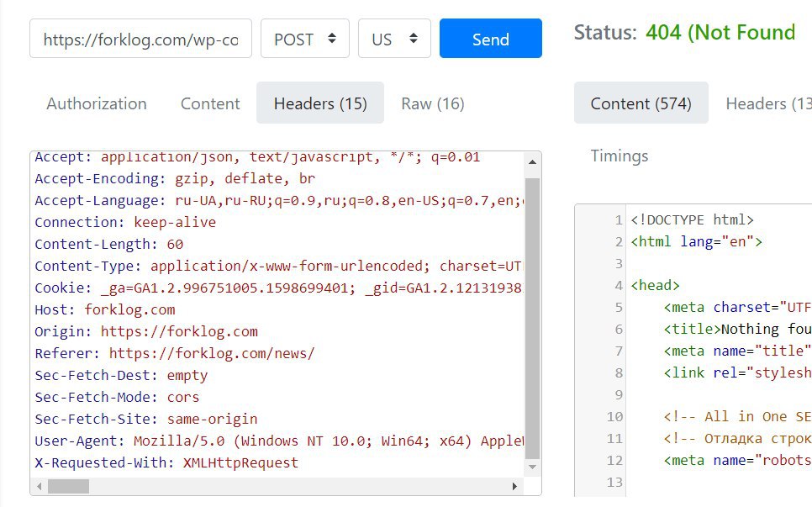Click the <html lang="en"> response line
This screenshot has height=507, width=812.
pos(697,241)
